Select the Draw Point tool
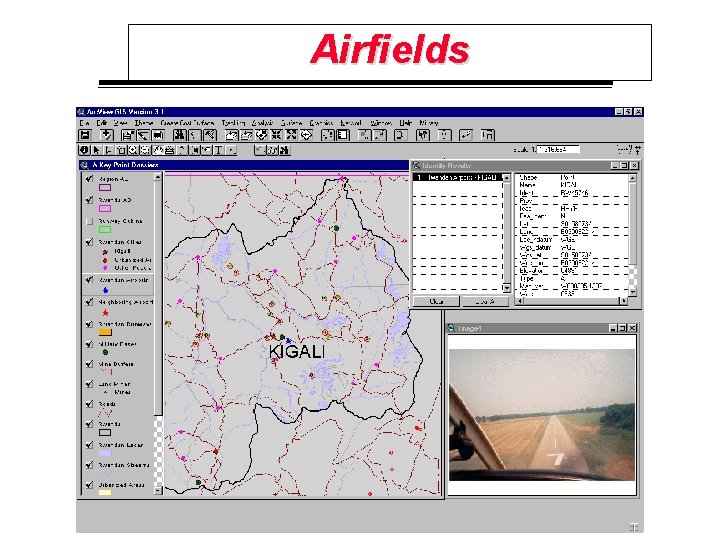 tap(231, 150)
